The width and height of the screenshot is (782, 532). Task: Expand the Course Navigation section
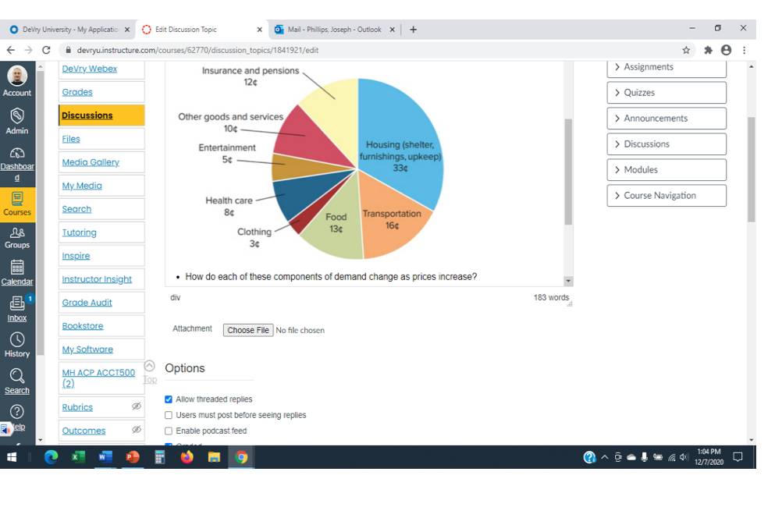click(x=666, y=196)
